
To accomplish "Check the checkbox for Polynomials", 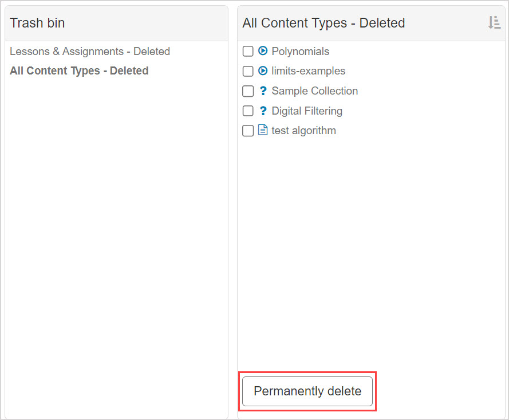I will click(x=248, y=51).
